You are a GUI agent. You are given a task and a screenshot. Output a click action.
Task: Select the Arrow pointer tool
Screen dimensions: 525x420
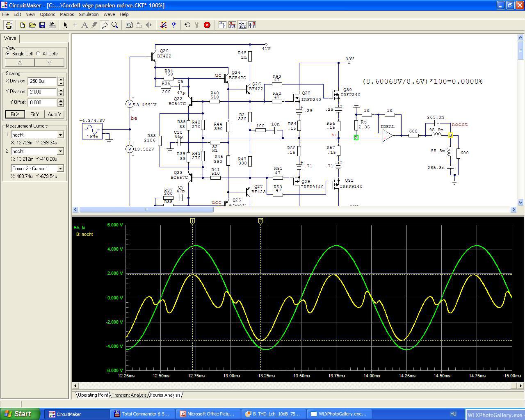pyautogui.click(x=65, y=25)
